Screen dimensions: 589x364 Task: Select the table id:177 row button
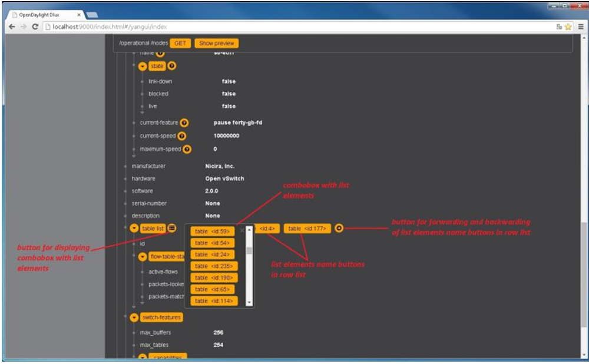coord(307,229)
